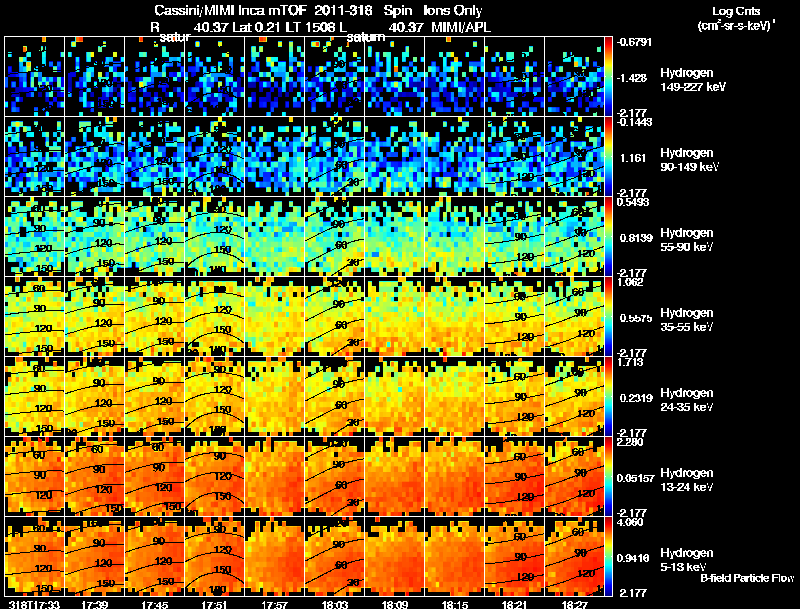Select the "Hydrogen 90-149 keV" row label
This screenshot has width=800, height=609.
689,160
